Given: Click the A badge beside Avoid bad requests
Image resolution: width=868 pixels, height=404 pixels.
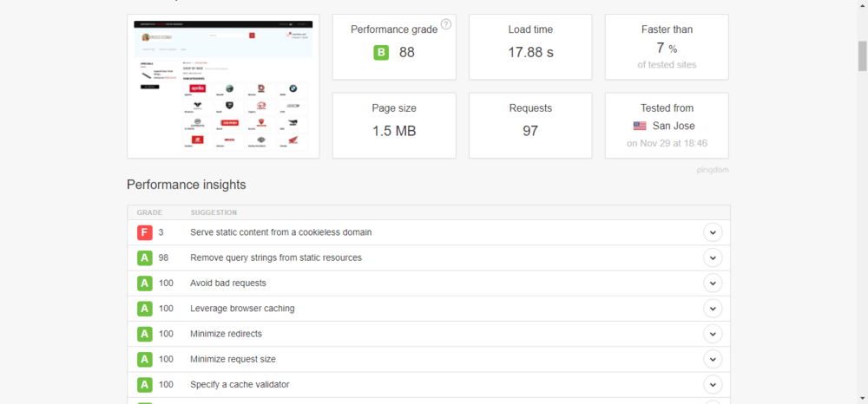Looking at the screenshot, I should (144, 283).
